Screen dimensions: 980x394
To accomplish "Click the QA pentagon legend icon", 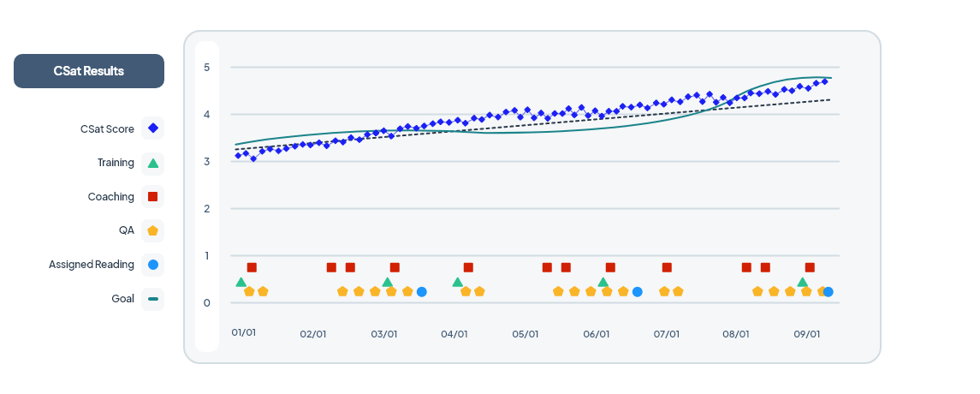I will point(152,230).
